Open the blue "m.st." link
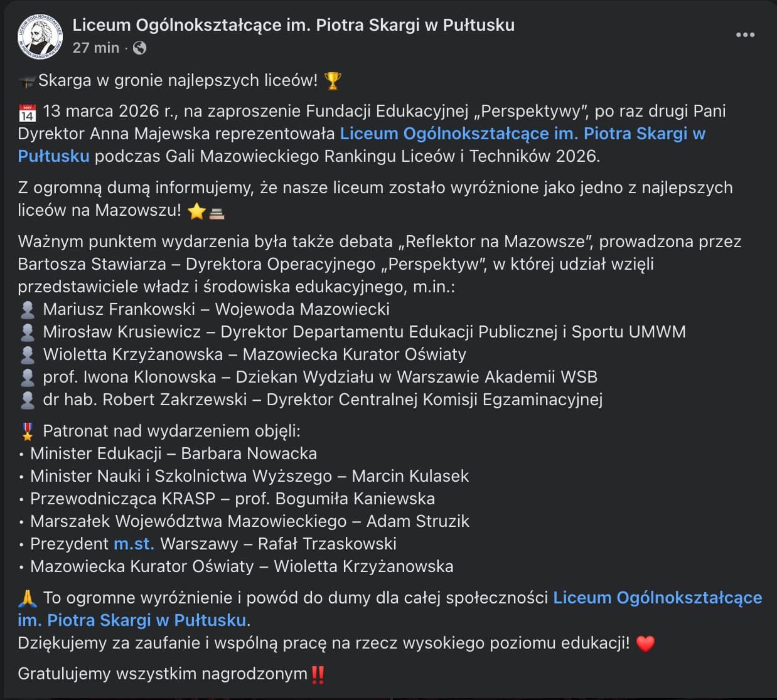777x700 pixels. click(134, 544)
